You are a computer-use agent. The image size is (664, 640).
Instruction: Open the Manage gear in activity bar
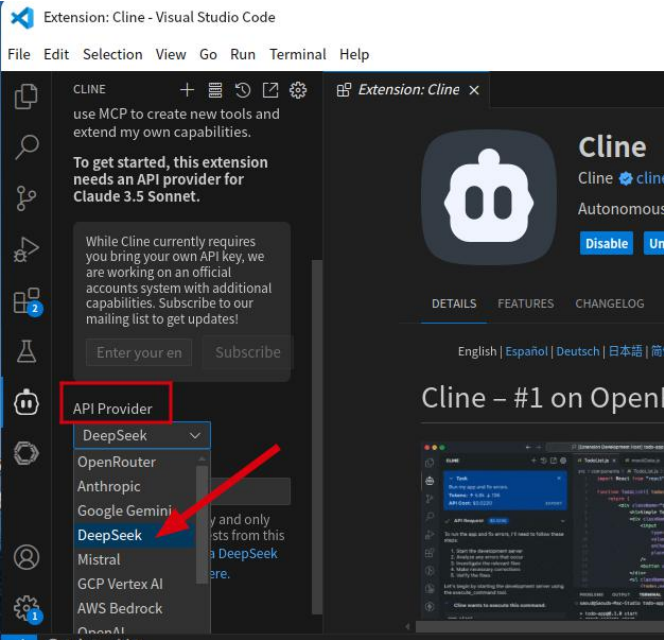(27, 609)
